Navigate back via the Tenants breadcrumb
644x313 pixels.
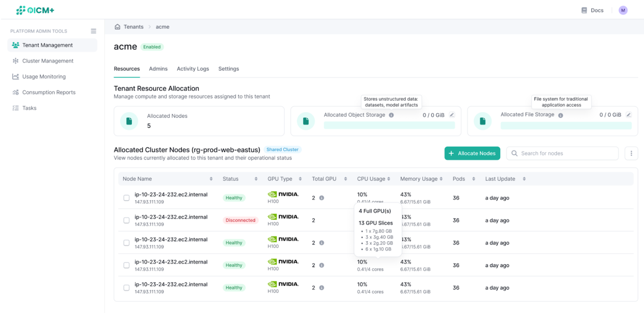coord(134,27)
